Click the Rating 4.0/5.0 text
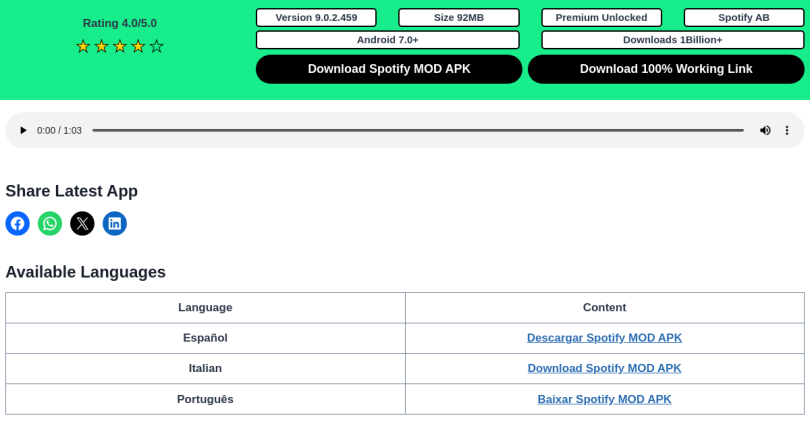This screenshot has height=424, width=810. [120, 23]
